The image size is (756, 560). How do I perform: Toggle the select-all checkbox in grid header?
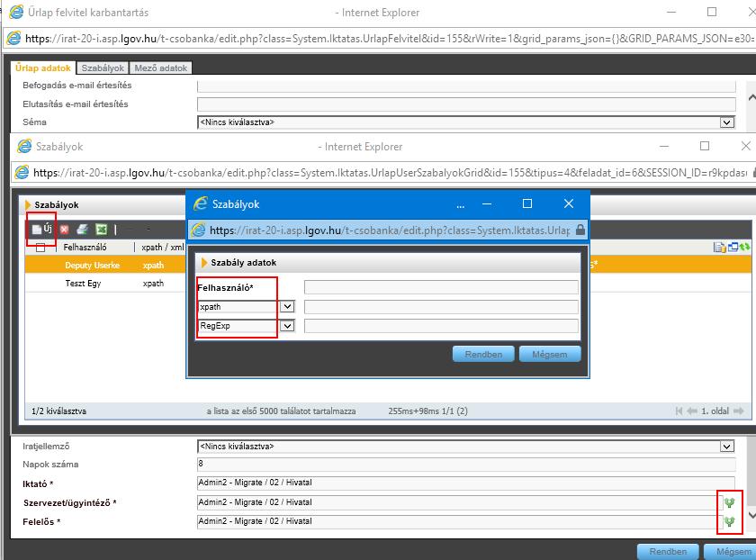[40, 248]
